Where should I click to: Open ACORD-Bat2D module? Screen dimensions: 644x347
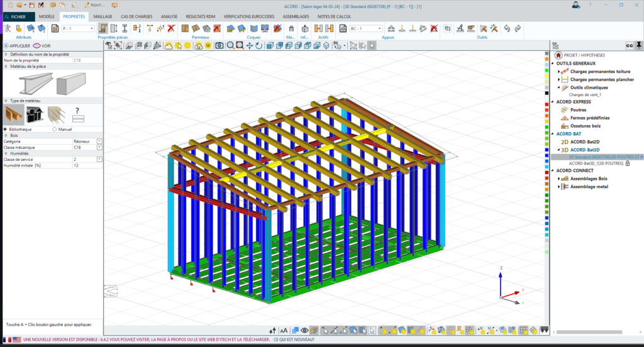[584, 141]
